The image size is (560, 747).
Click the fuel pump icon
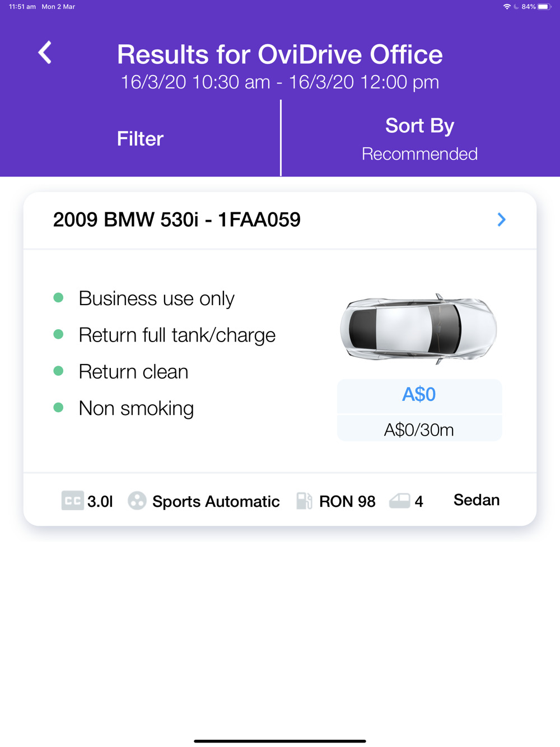point(304,501)
